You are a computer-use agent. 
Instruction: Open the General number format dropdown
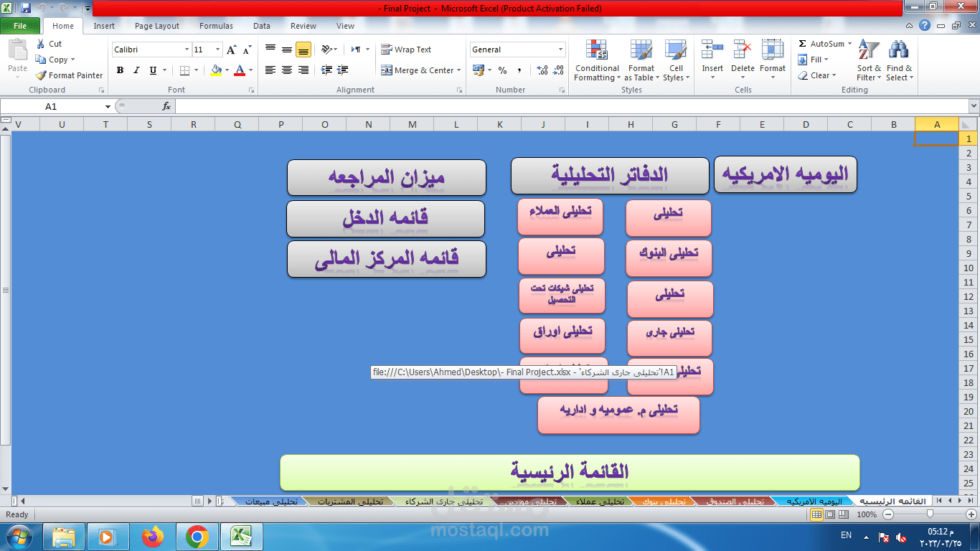tap(561, 50)
